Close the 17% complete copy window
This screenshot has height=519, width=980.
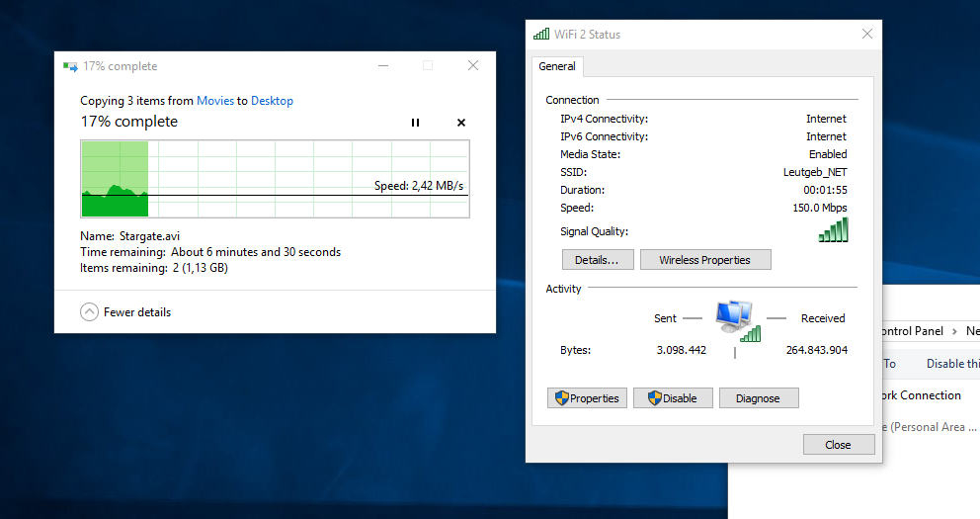tap(473, 65)
